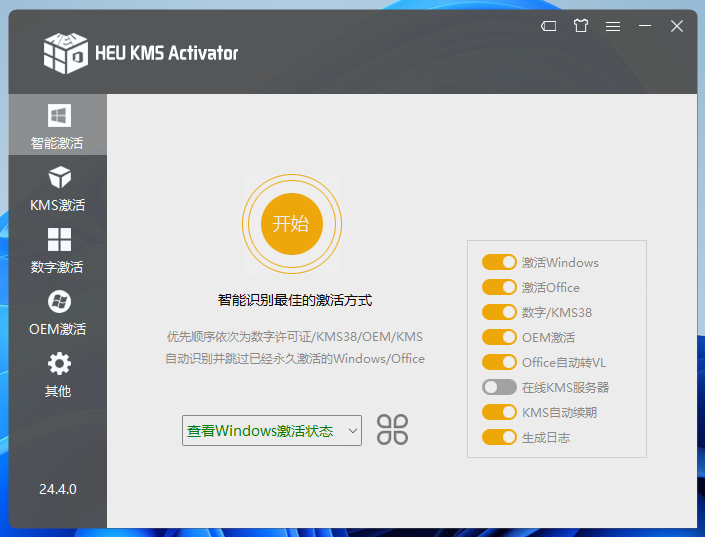Click the text 优先顺序依次为数字许可证/KMS38/OEM/KMS
Screen dimensions: 705x537
[x=294, y=336]
